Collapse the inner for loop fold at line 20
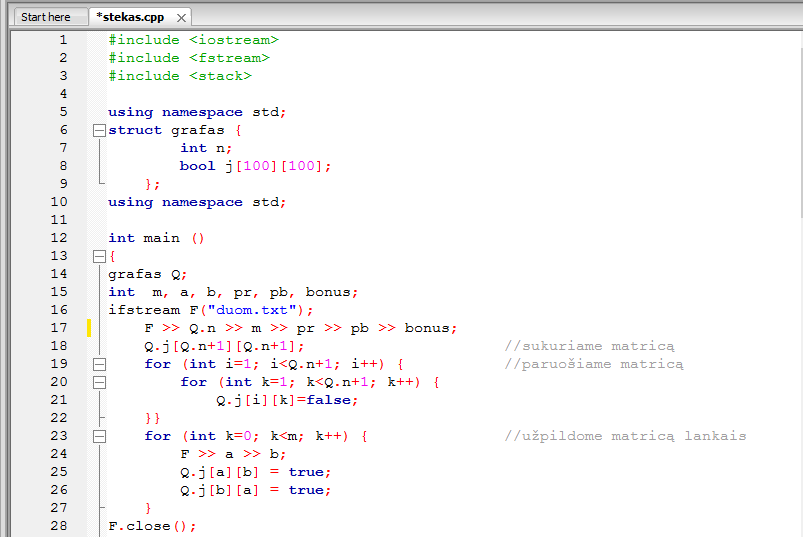Viewport: 803px width, 537px height. (99, 382)
